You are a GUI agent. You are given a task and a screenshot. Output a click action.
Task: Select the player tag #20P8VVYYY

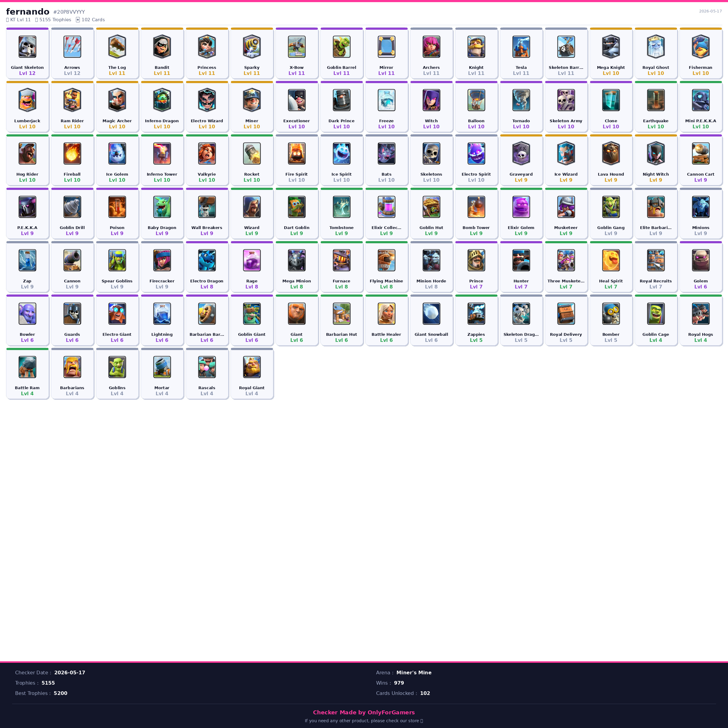point(69,12)
